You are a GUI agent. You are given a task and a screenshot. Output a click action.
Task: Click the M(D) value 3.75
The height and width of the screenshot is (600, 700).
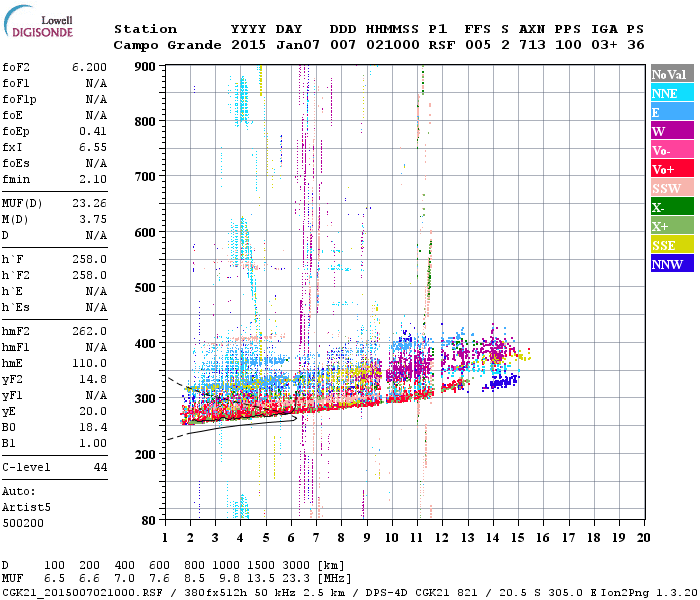(93, 220)
